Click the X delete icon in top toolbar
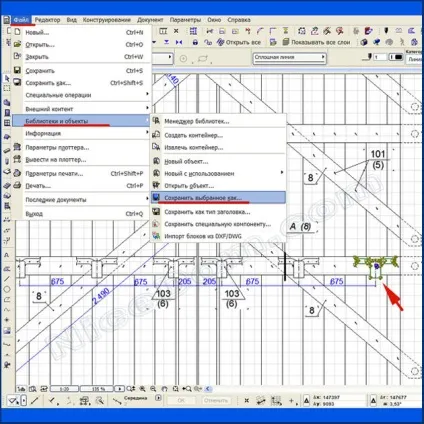 pyautogui.click(x=176, y=31)
